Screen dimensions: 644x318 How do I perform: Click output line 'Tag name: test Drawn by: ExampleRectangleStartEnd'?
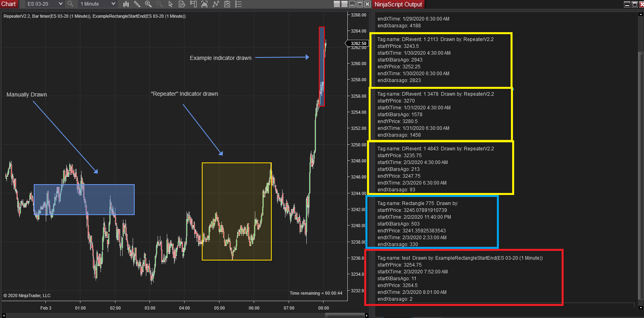[x=460, y=258]
